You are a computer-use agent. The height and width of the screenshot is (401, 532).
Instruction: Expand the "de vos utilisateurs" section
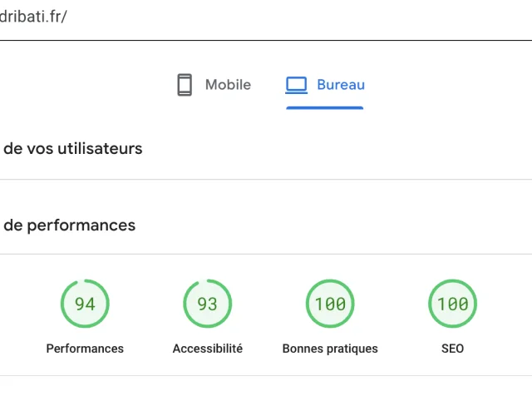pyautogui.click(x=73, y=149)
